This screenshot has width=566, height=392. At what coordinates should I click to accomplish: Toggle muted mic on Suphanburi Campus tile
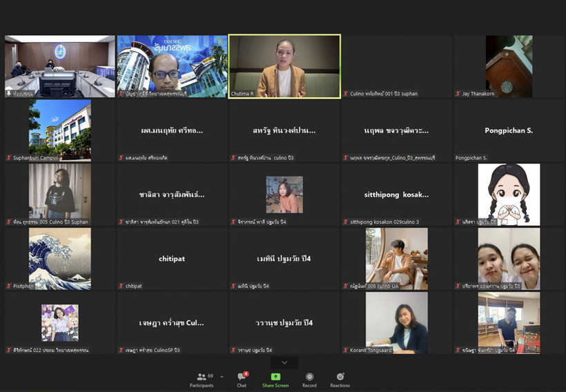[8, 158]
